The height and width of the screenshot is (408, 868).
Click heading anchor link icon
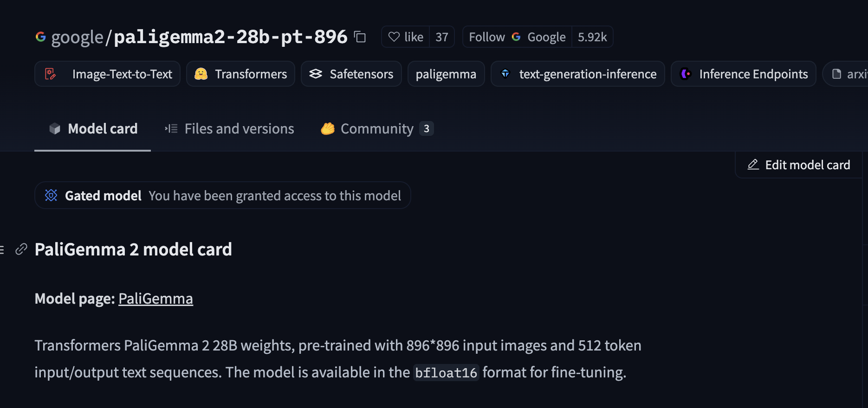[21, 249]
